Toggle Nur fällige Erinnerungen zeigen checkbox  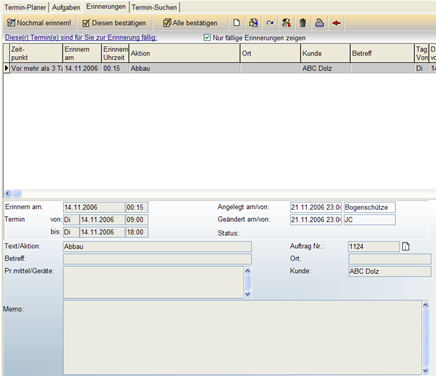coord(207,38)
